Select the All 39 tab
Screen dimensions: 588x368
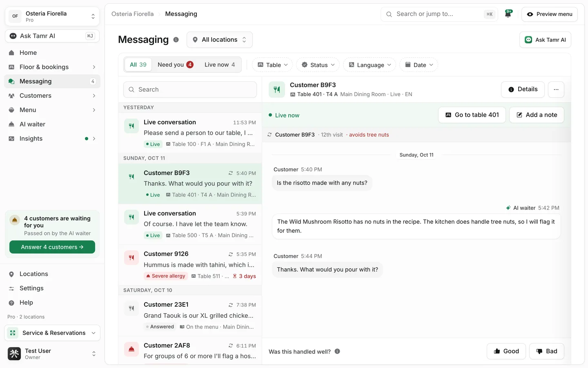coord(138,65)
